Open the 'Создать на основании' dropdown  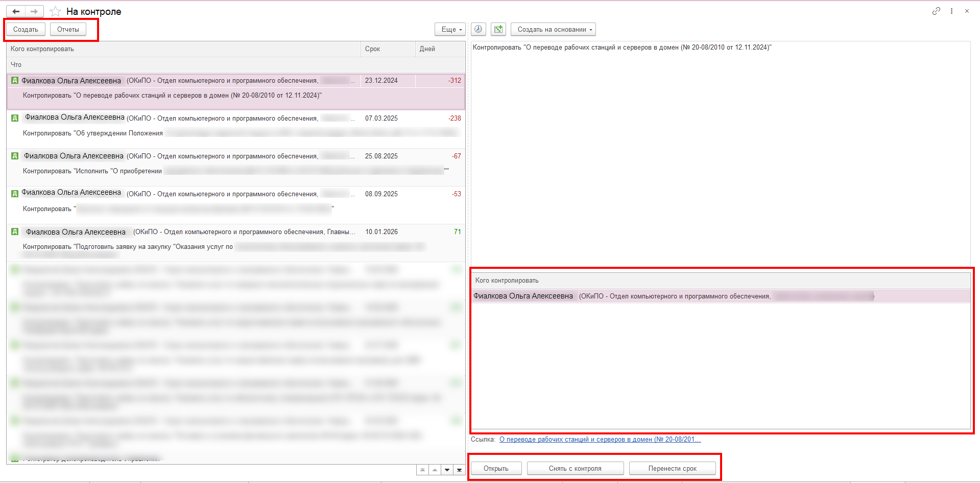[554, 29]
